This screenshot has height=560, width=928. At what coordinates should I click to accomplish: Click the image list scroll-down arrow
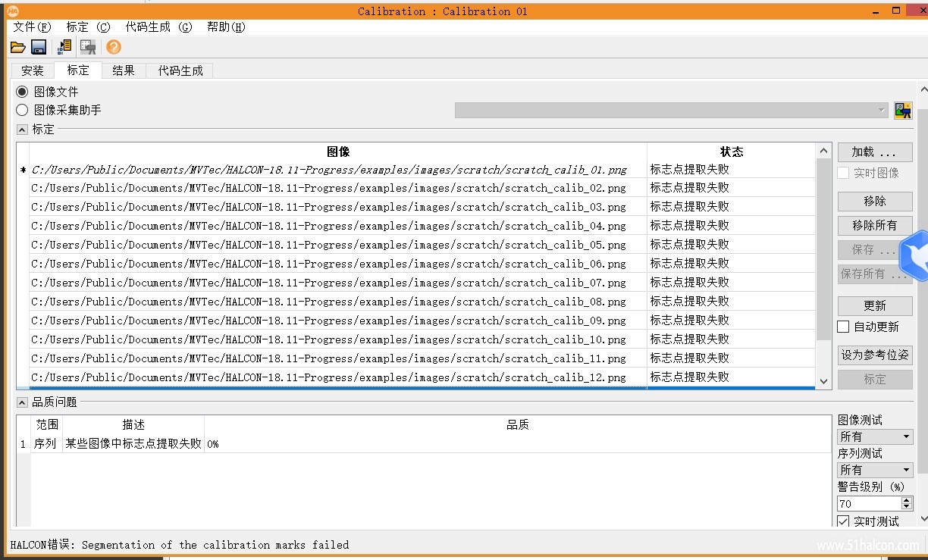click(x=824, y=382)
